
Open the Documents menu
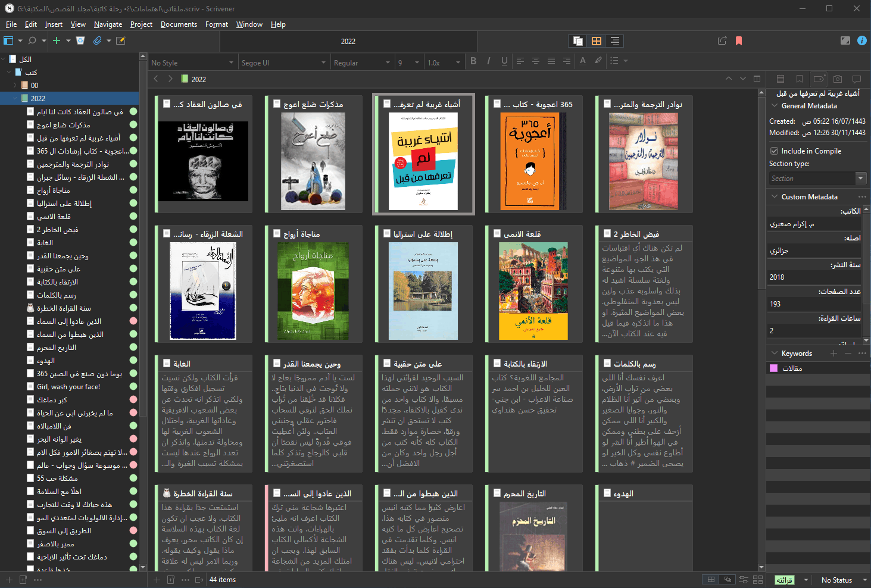[x=179, y=24]
